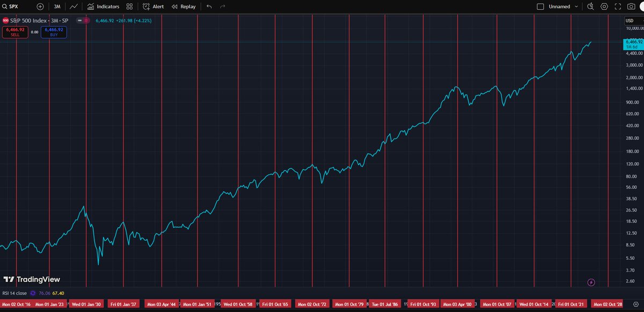The width and height of the screenshot is (644, 312).
Task: Click the RSI value 76.06
Action: click(x=45, y=293)
